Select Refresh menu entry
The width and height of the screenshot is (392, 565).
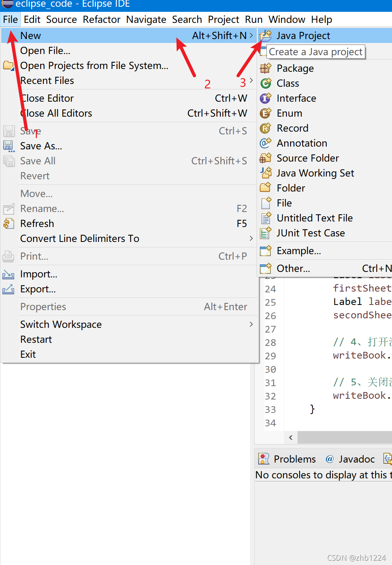(129, 223)
